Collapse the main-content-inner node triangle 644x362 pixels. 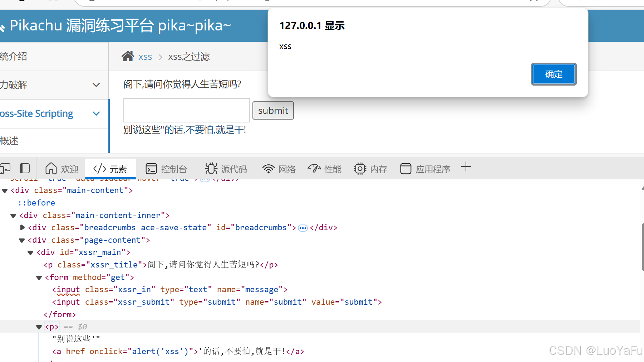pos(13,216)
